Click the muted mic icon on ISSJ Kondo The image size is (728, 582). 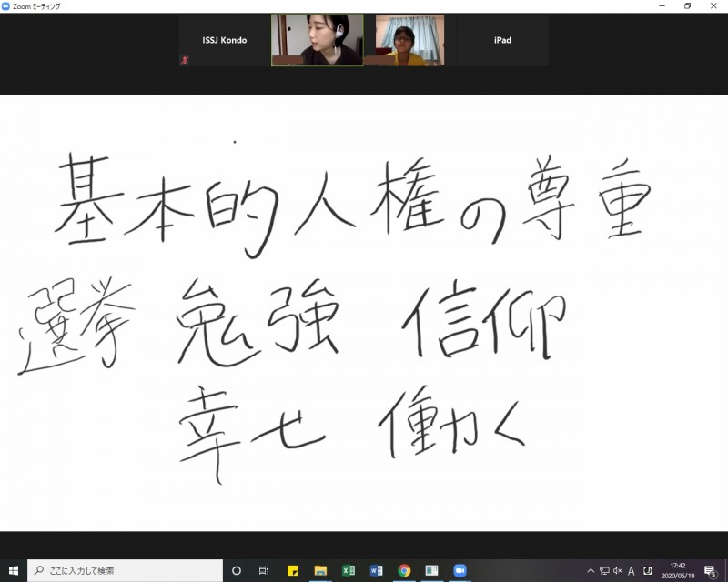pos(184,61)
